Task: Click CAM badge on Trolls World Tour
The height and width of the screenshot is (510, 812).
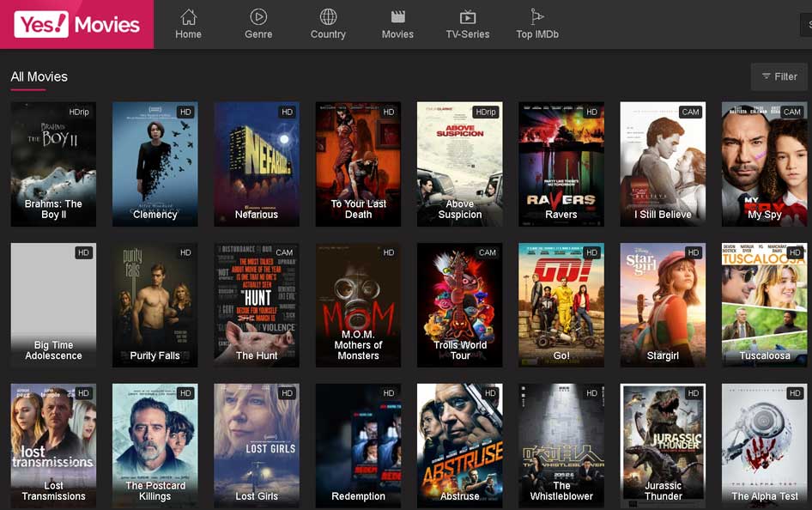Action: coord(488,252)
